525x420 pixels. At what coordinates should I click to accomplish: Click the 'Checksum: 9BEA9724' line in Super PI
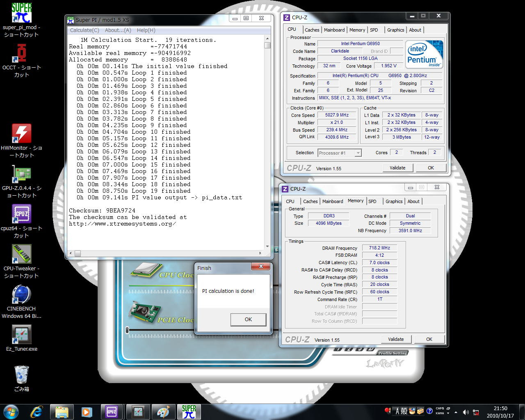(x=102, y=210)
